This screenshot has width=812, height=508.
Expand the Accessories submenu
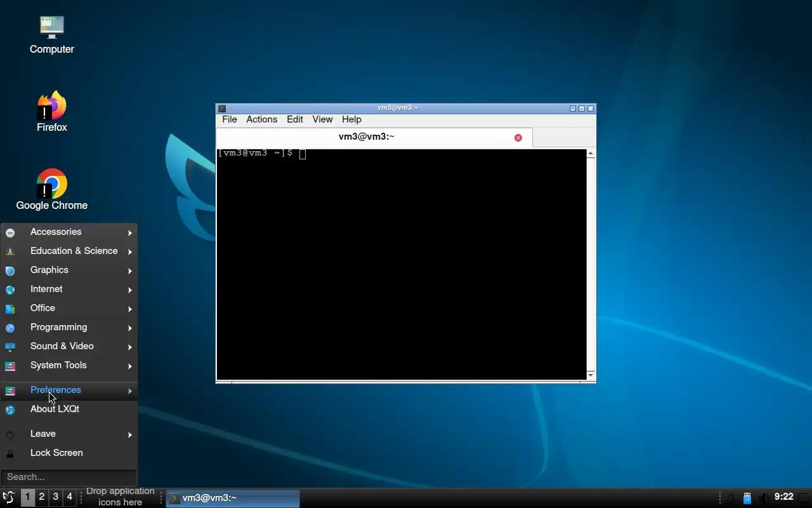[x=69, y=232]
